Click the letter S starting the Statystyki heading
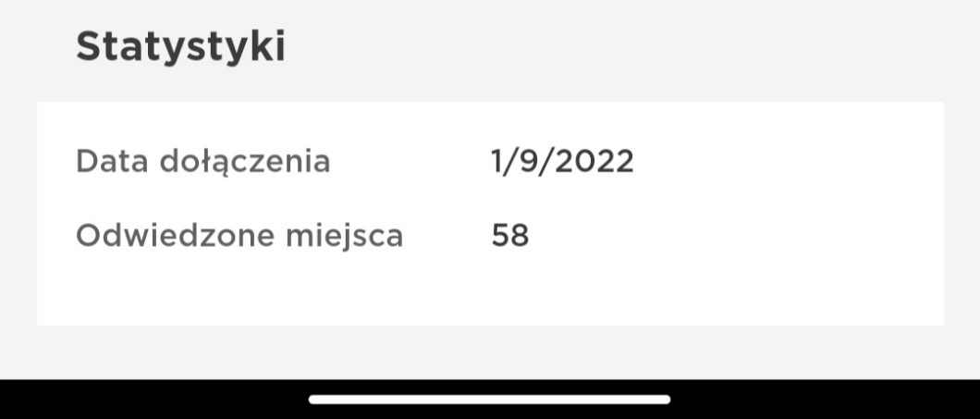Viewport: 980px width, 419px height. click(88, 46)
